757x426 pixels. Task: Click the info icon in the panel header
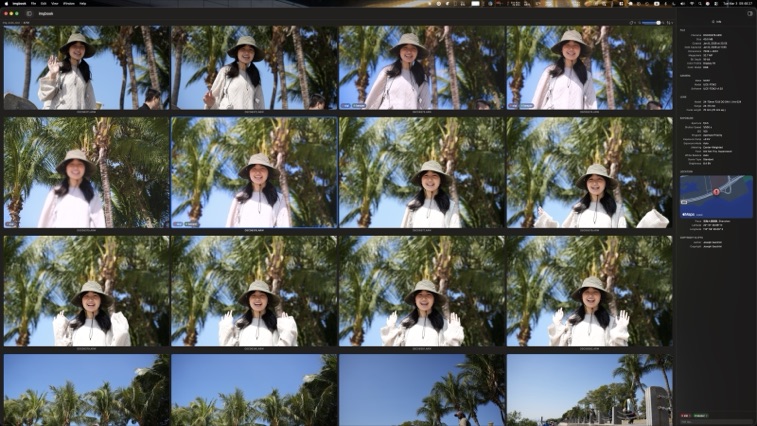(x=715, y=21)
